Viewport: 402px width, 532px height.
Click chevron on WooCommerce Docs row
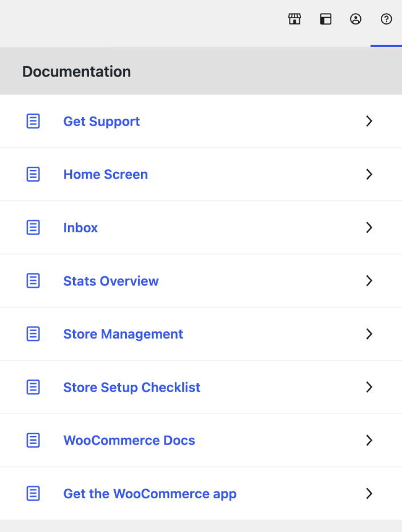(369, 440)
